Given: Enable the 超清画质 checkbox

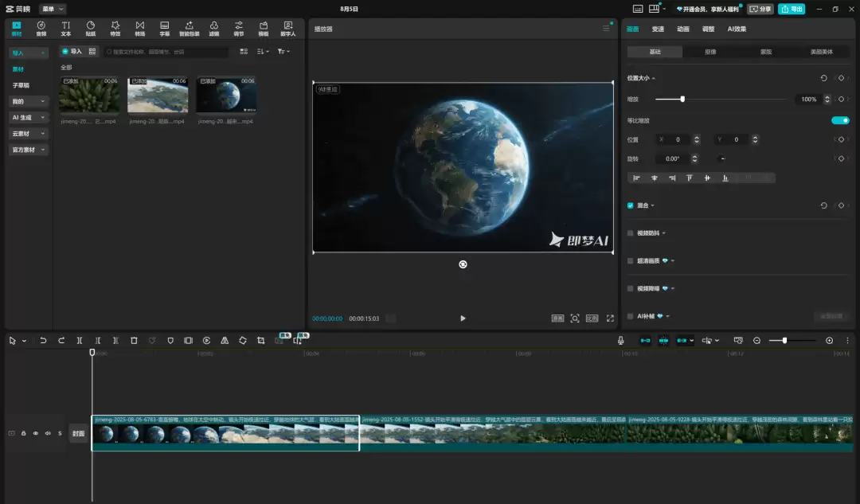Looking at the screenshot, I should (630, 261).
